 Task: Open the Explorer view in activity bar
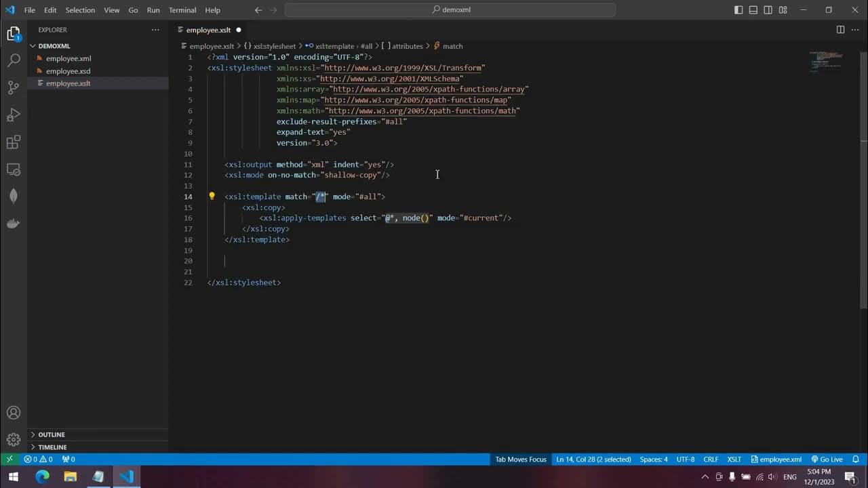click(14, 33)
